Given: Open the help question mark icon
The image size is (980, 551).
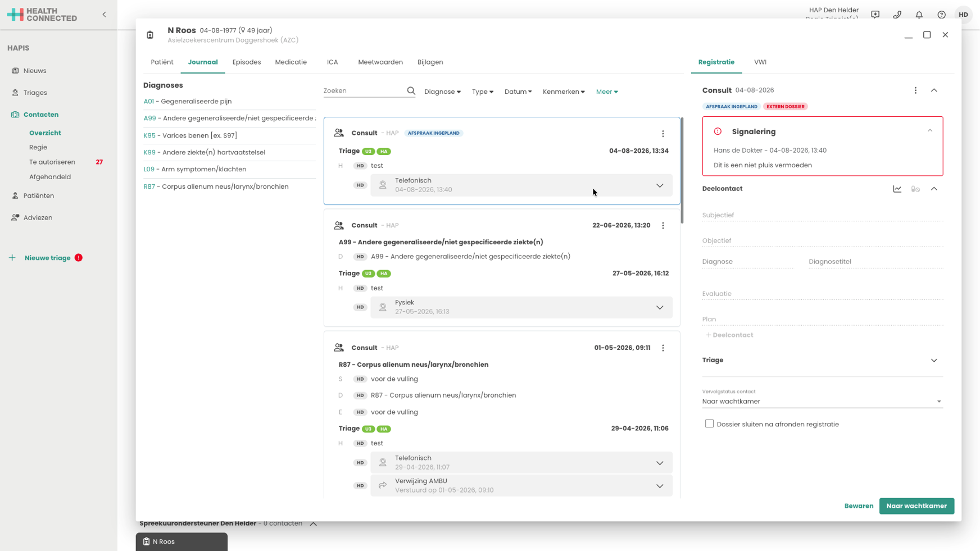Looking at the screenshot, I should (941, 15).
